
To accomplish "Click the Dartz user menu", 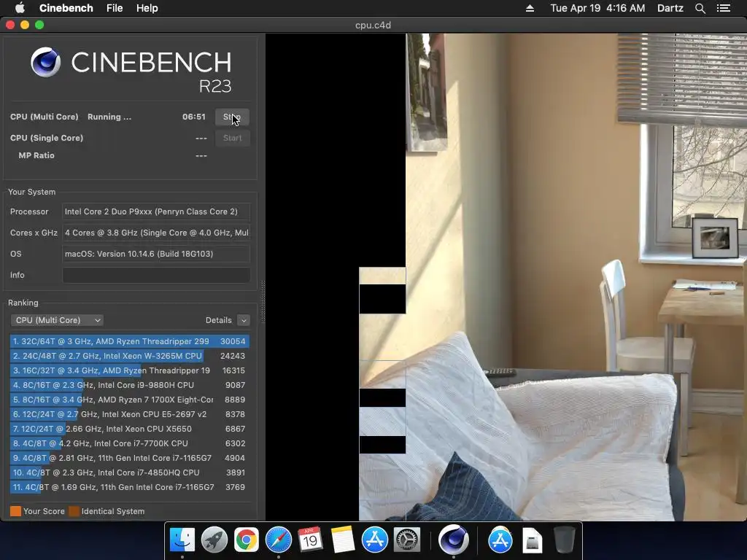I will tap(670, 8).
